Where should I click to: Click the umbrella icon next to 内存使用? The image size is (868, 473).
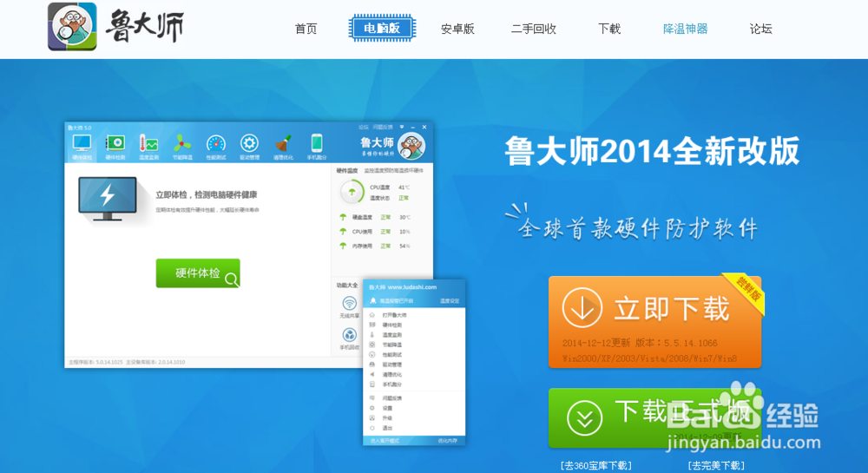pos(343,246)
